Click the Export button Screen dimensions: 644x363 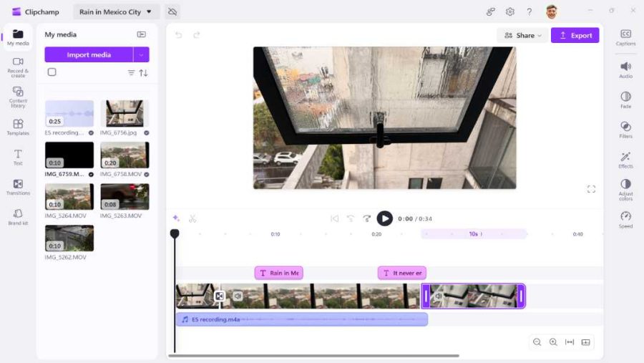coord(575,35)
